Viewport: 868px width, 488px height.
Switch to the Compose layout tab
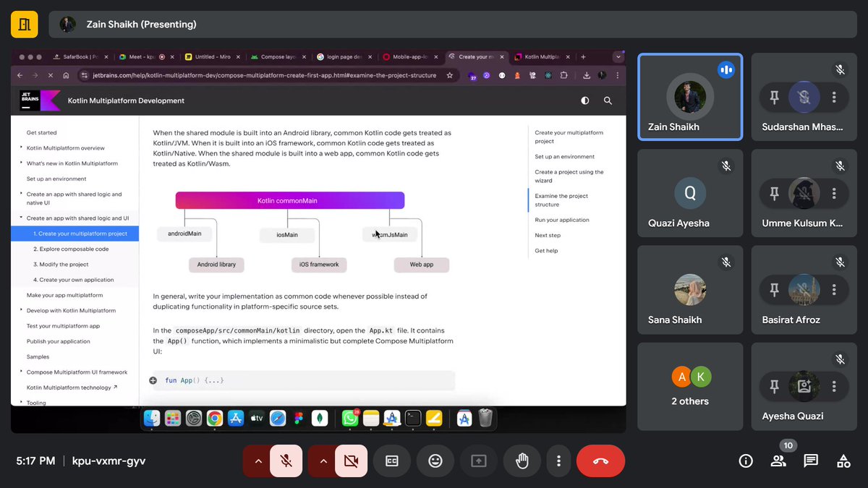click(x=278, y=56)
